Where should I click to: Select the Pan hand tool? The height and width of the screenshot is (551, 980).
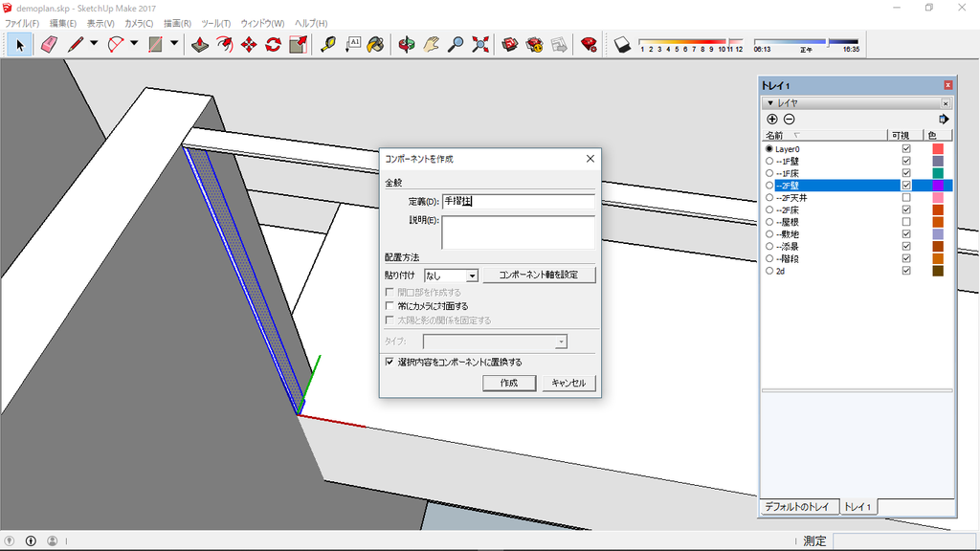point(432,44)
